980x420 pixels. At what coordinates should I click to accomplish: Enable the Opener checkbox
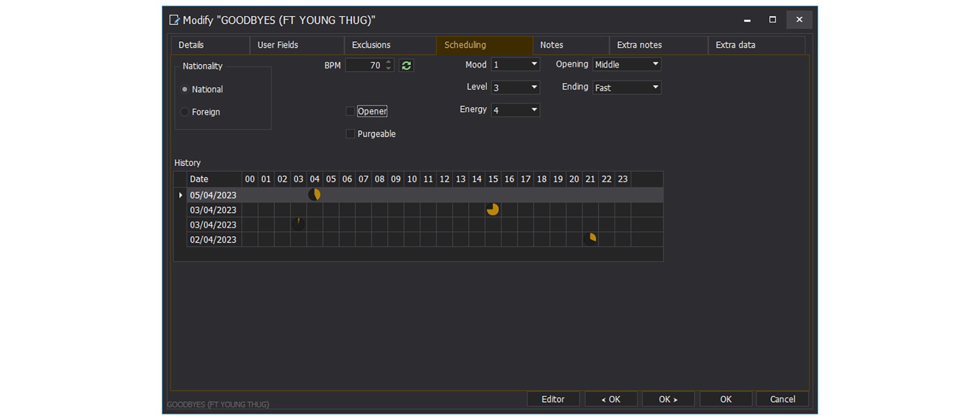coord(350,111)
